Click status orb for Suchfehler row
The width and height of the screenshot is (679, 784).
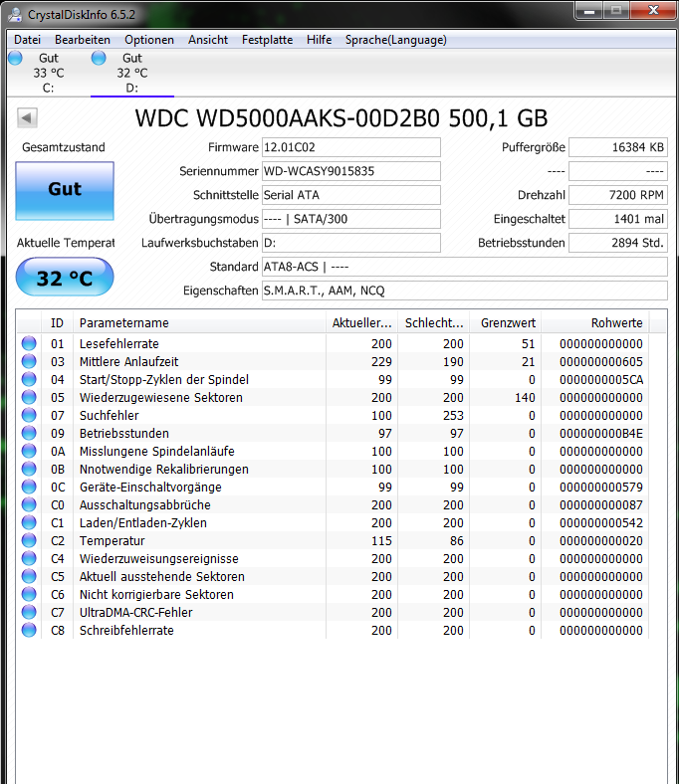click(29, 415)
